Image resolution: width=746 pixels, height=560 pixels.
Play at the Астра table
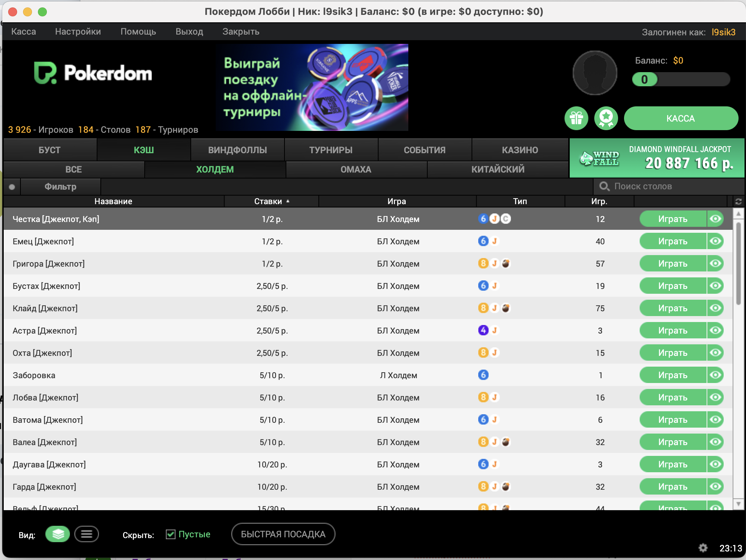(x=673, y=330)
